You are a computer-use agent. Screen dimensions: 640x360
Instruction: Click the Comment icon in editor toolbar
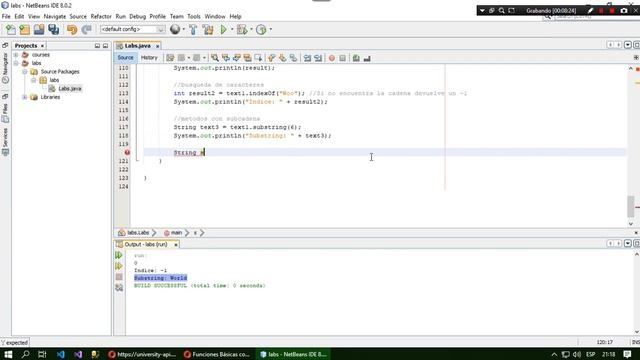coord(356,58)
